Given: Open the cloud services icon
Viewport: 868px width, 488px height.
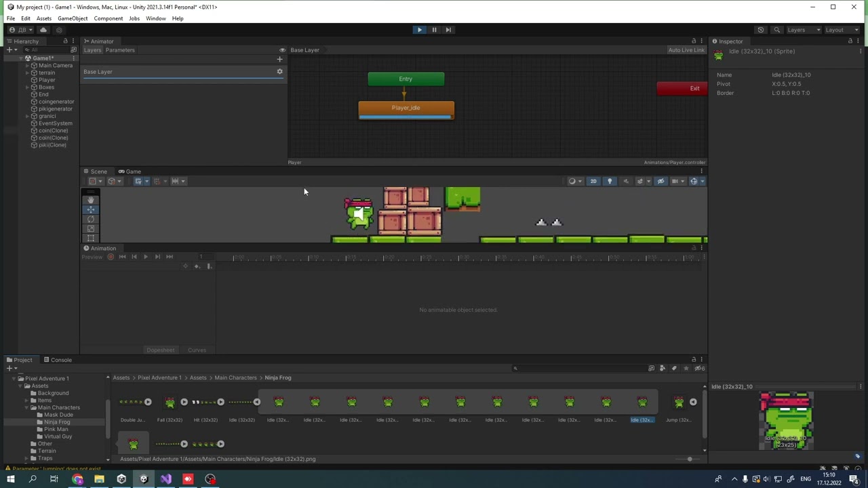Looking at the screenshot, I should (x=43, y=30).
